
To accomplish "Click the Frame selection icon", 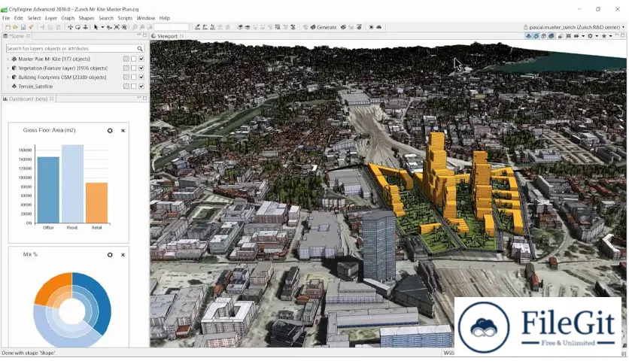I will 117,27.
